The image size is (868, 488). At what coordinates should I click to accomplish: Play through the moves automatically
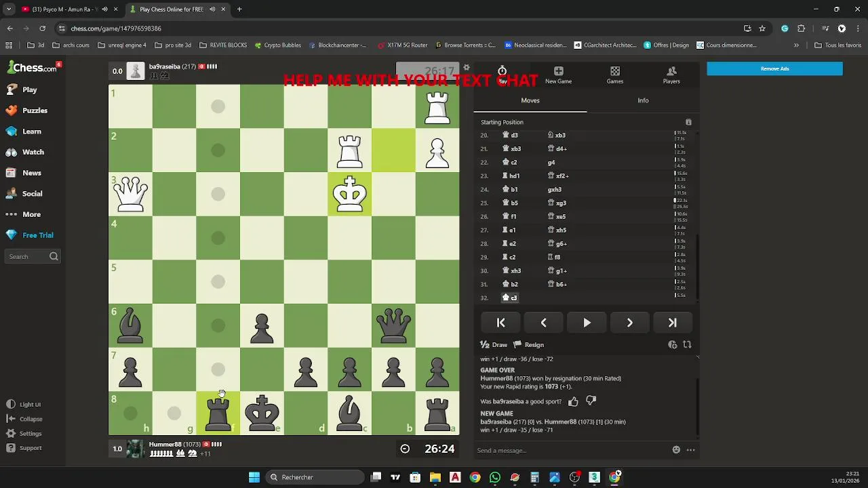pyautogui.click(x=587, y=323)
